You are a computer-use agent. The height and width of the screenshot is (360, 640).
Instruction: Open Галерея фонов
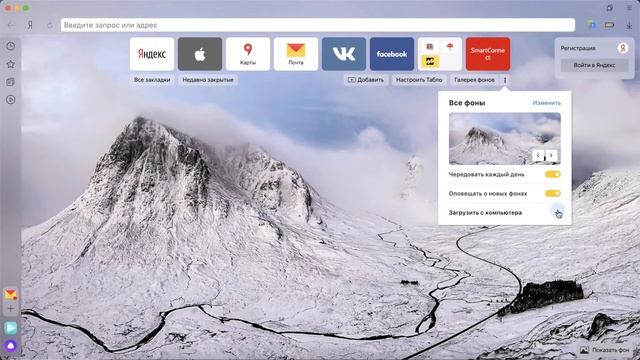(474, 80)
